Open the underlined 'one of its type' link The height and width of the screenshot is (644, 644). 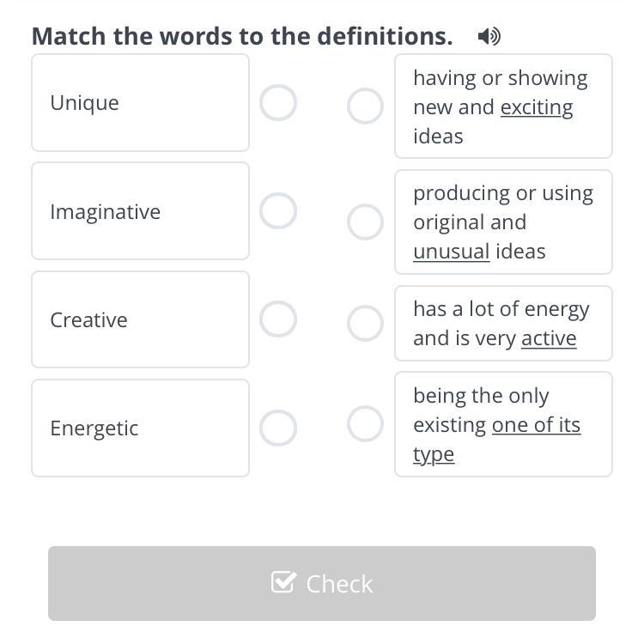pyautogui.click(x=536, y=426)
